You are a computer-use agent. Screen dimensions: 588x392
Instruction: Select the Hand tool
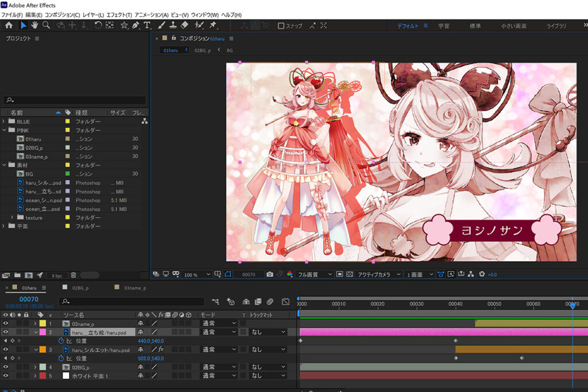point(34,25)
